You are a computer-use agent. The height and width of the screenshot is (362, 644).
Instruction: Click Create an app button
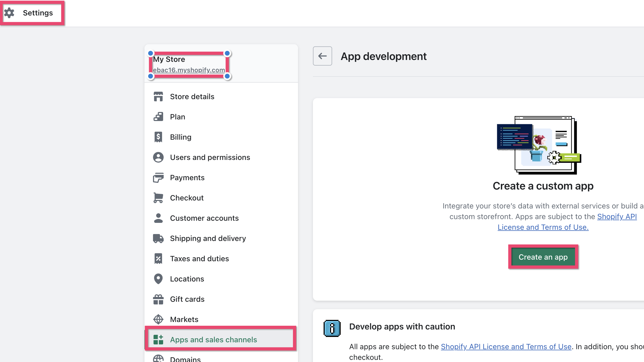543,257
